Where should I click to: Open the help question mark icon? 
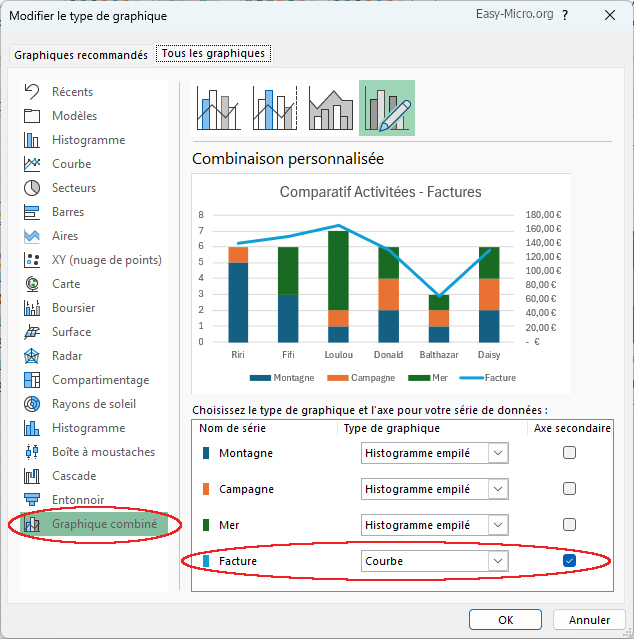point(565,15)
